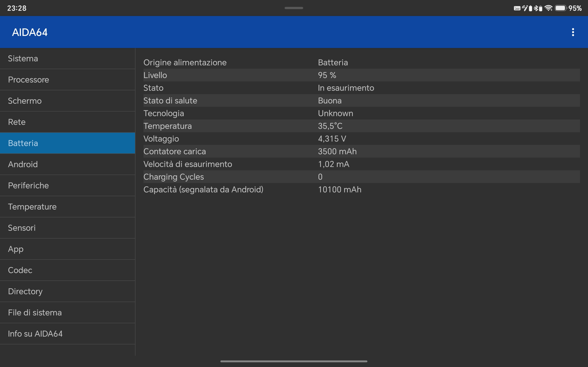Open the Schermo section
Image resolution: width=588 pixels, height=367 pixels.
tap(68, 101)
